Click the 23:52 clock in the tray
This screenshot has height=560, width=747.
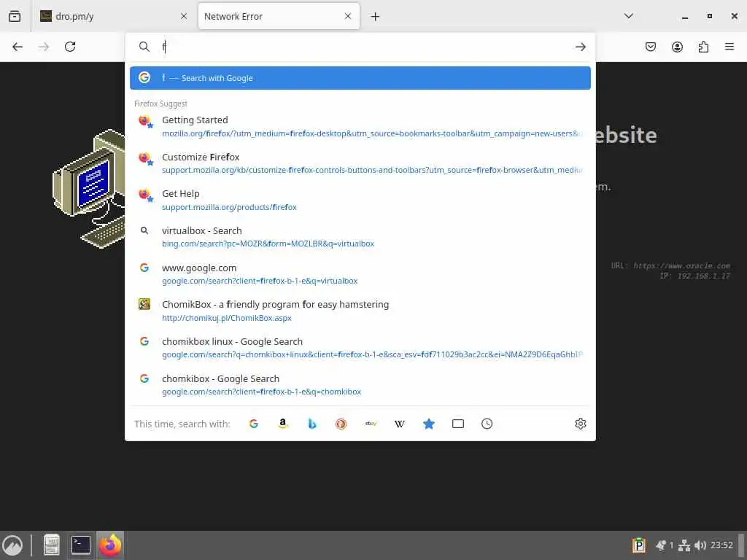click(x=721, y=545)
